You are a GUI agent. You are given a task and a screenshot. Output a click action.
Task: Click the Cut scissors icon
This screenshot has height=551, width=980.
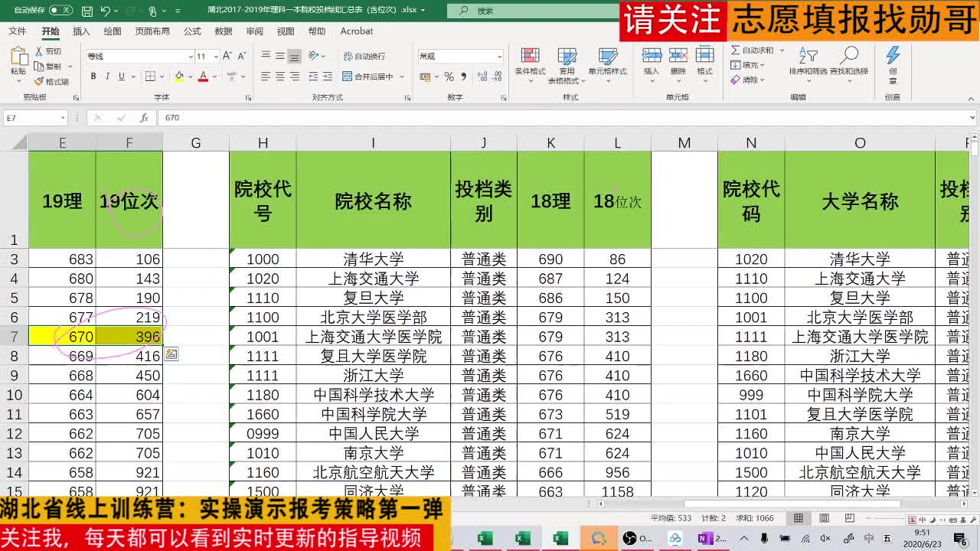tap(39, 51)
